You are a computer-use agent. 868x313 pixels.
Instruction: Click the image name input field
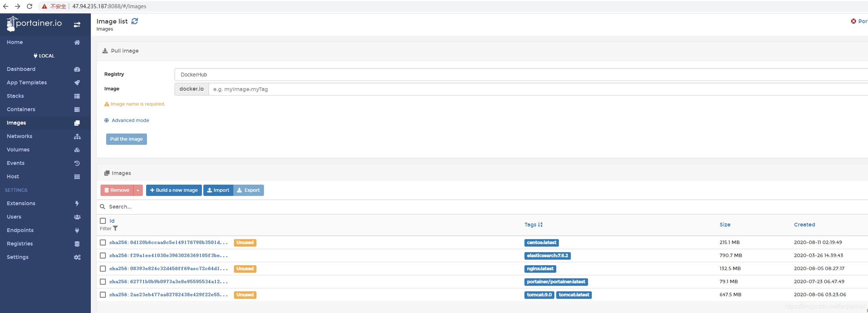pos(527,89)
